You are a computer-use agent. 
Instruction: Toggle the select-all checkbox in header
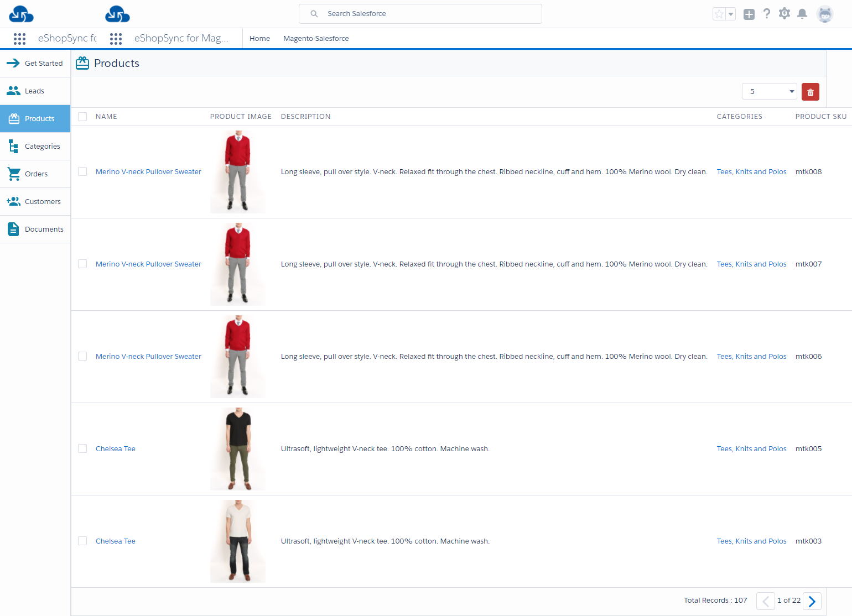82,117
